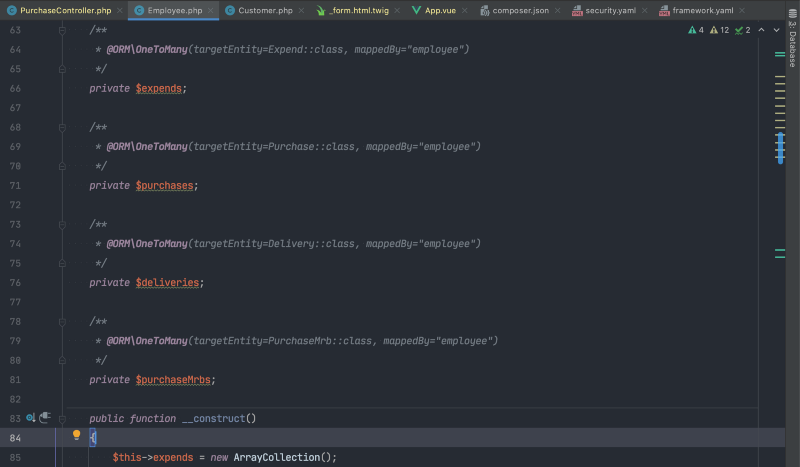Switch to the framework.yaml tab
The width and height of the screenshot is (800, 467).
click(703, 10)
